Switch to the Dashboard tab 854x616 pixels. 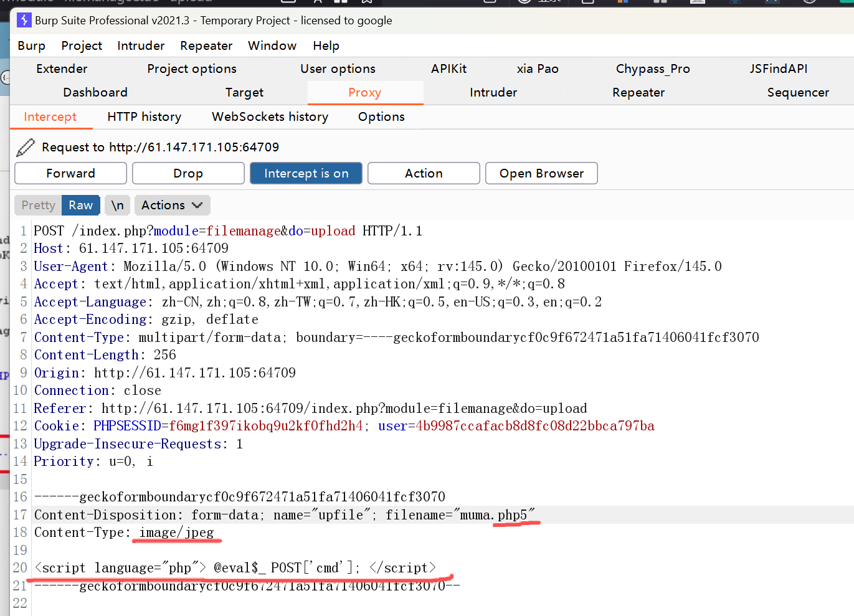95,92
